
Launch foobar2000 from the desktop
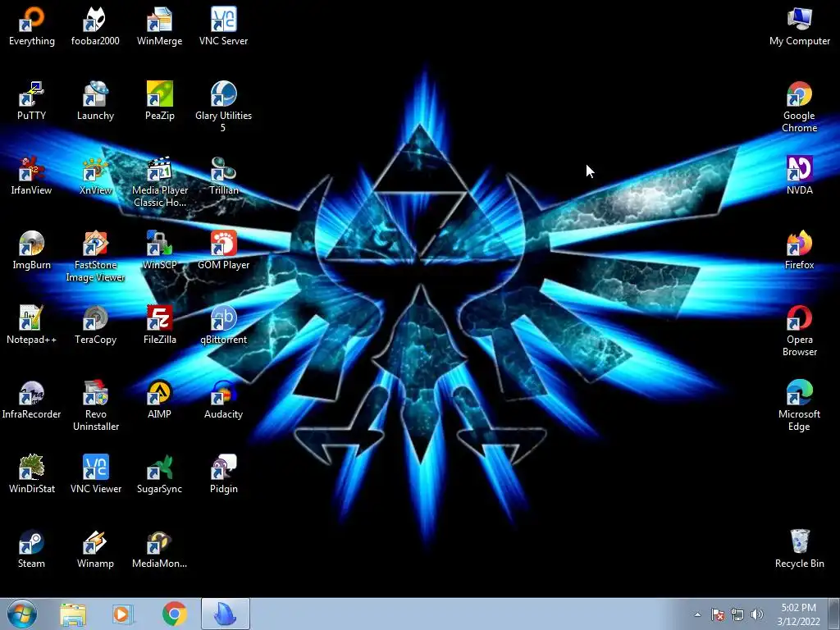click(x=95, y=26)
